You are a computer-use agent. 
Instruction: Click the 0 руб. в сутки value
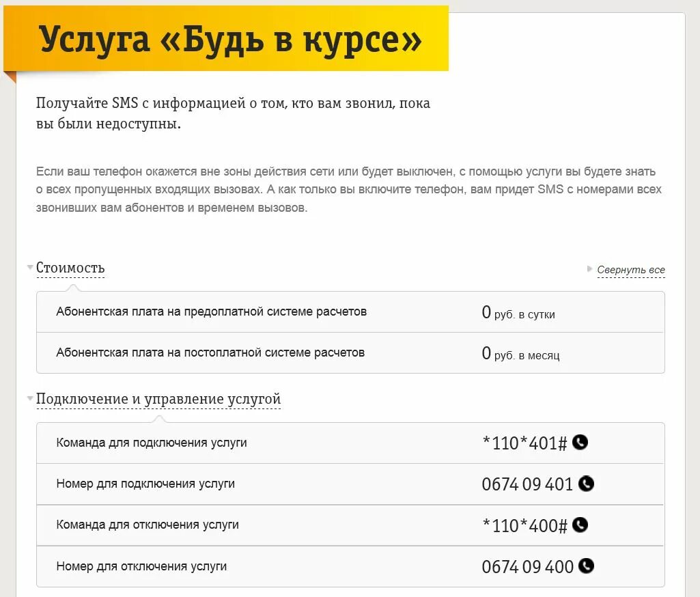point(518,313)
